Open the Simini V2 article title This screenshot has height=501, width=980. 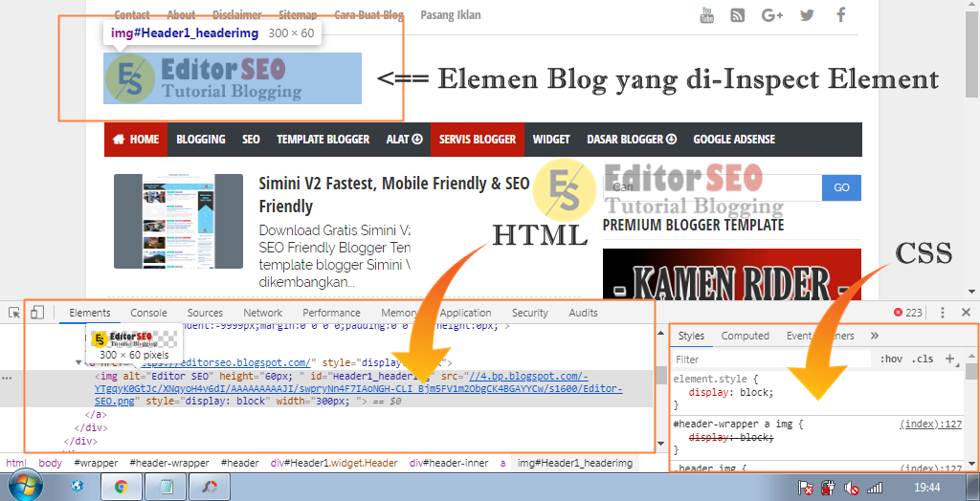393,195
